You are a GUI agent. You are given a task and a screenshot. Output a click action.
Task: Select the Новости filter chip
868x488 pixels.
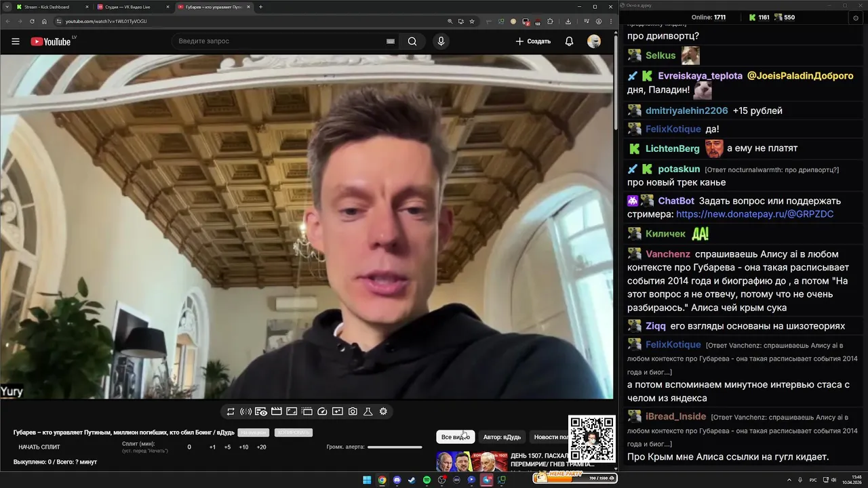point(551,437)
